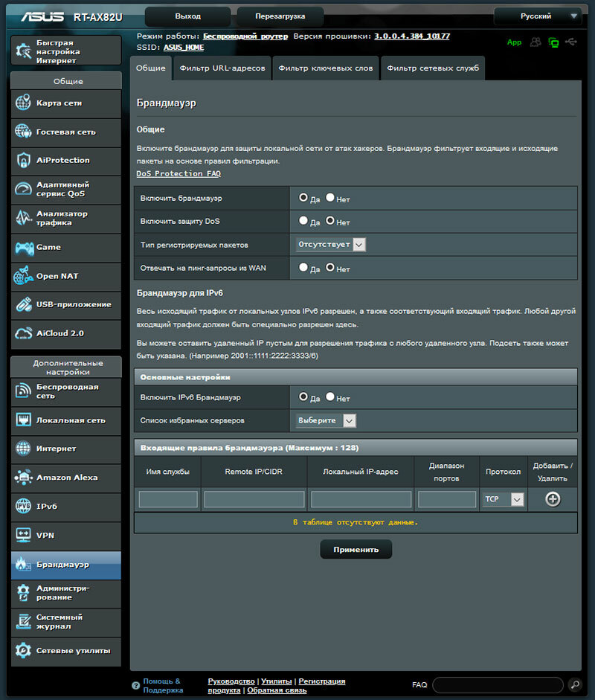
Task: Click the Имя службы input field
Action: point(168,499)
